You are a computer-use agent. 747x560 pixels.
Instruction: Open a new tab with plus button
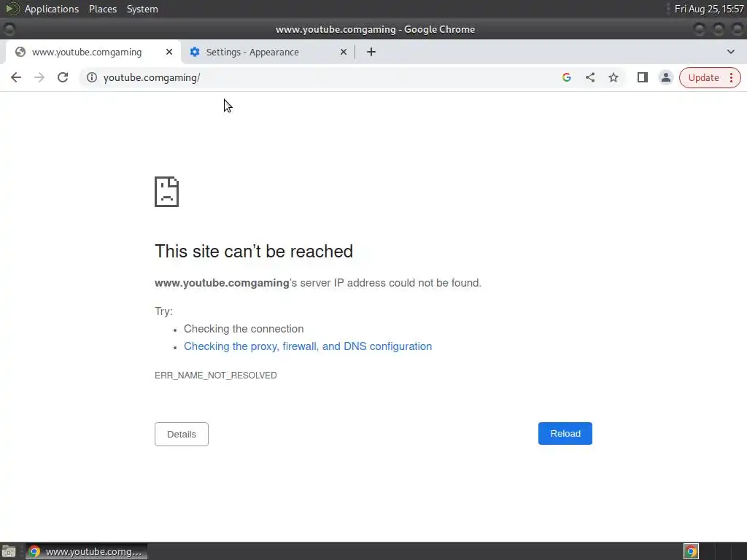pos(371,52)
